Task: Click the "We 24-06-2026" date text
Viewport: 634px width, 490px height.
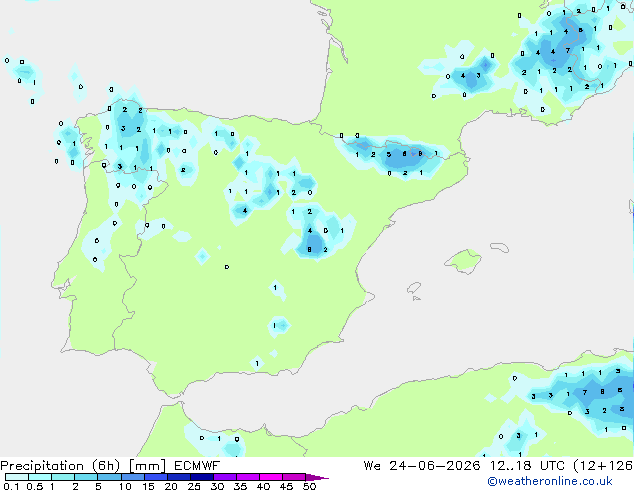Action: tap(422, 466)
